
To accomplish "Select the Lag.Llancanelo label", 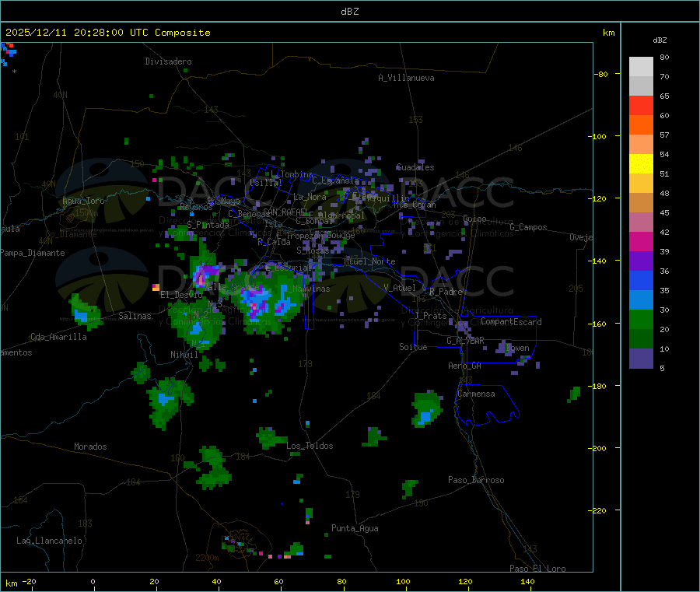I will (x=49, y=541).
